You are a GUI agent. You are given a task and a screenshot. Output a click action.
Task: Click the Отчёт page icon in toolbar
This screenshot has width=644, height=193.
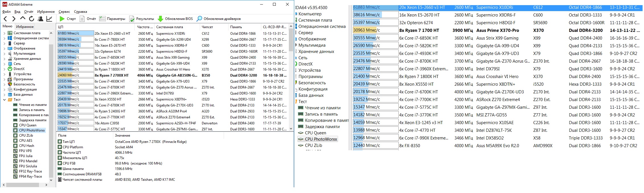(x=88, y=19)
